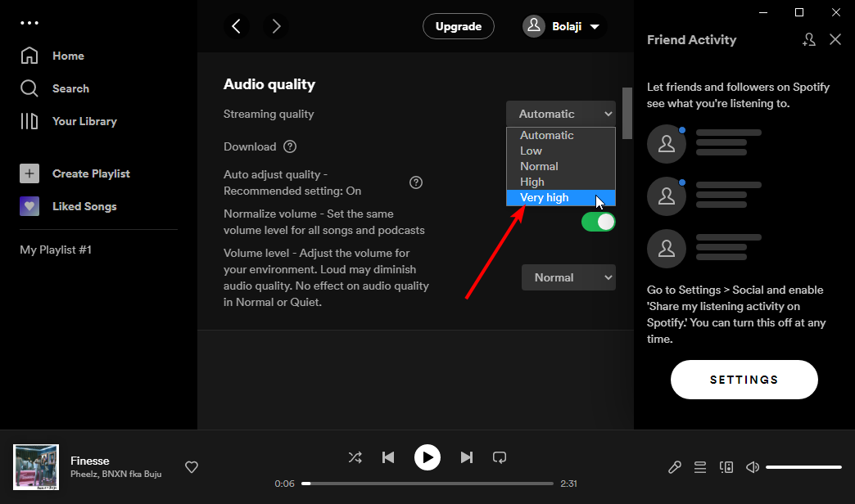Select Very high streaming quality
Image resolution: width=855 pixels, height=504 pixels.
[x=561, y=198]
